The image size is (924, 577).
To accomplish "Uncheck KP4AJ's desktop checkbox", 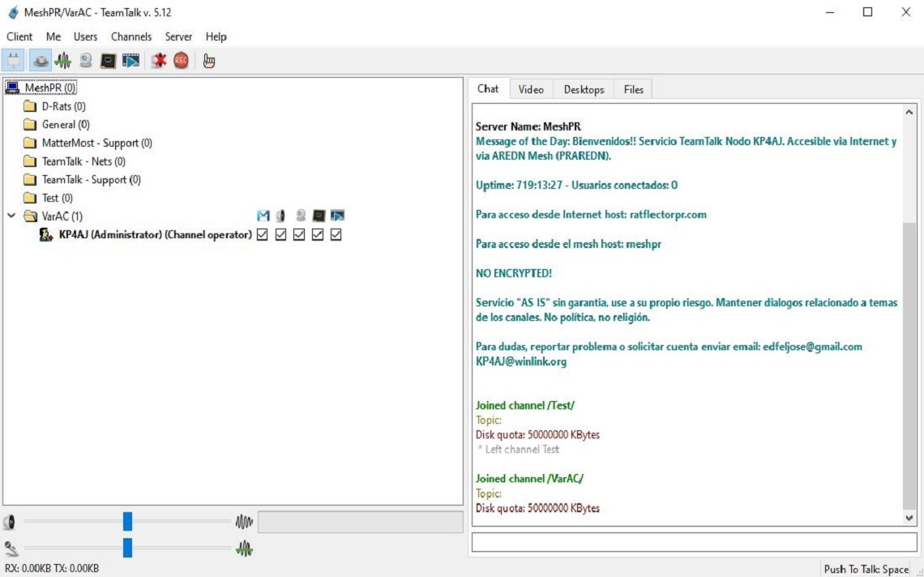I will 318,234.
